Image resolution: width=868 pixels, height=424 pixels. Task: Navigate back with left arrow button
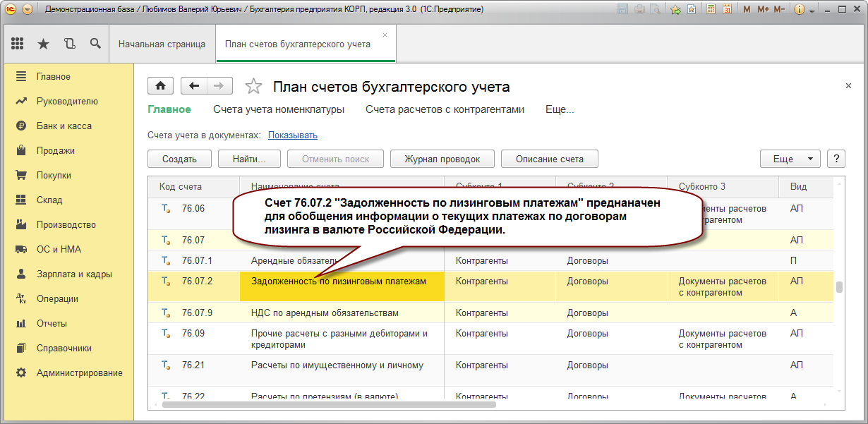[194, 86]
